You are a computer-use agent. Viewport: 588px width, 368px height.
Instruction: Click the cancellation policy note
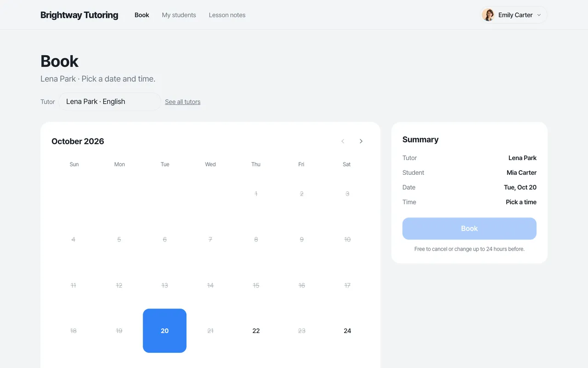click(x=469, y=249)
